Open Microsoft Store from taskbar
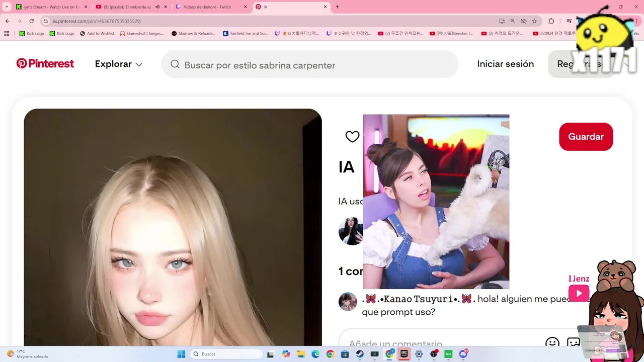 [x=345, y=354]
